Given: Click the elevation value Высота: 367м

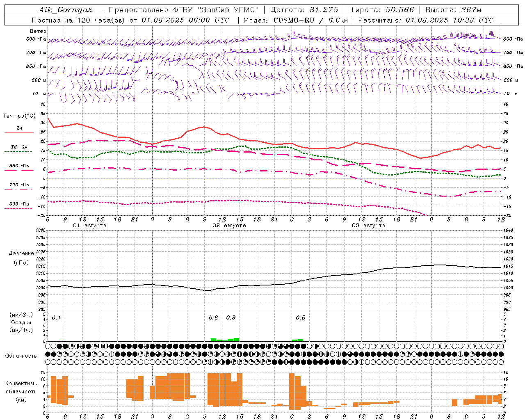Looking at the screenshot, I should tap(453, 10).
